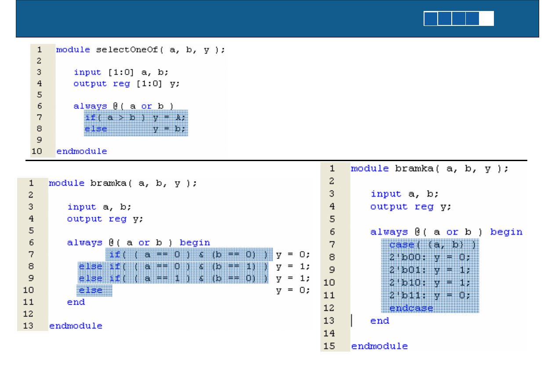Click the first blue square in the header
The width and height of the screenshot is (555, 392).
[431, 18]
